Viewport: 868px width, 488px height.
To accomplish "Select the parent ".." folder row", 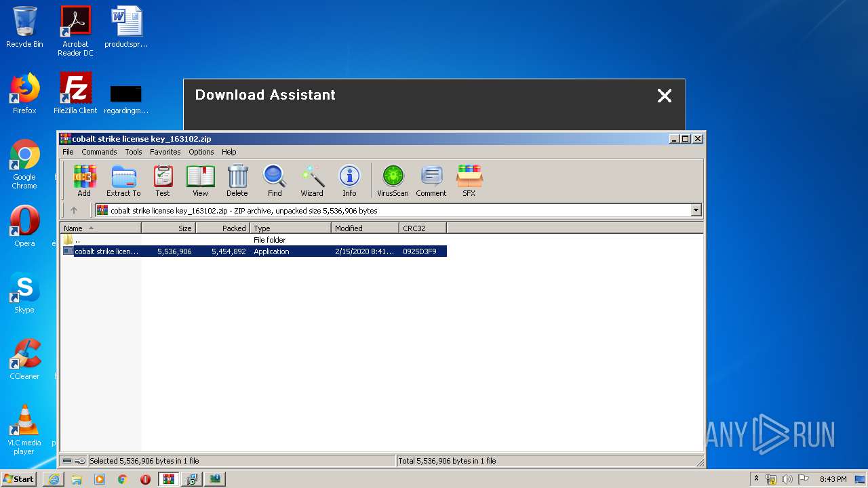I will pyautogui.click(x=254, y=240).
